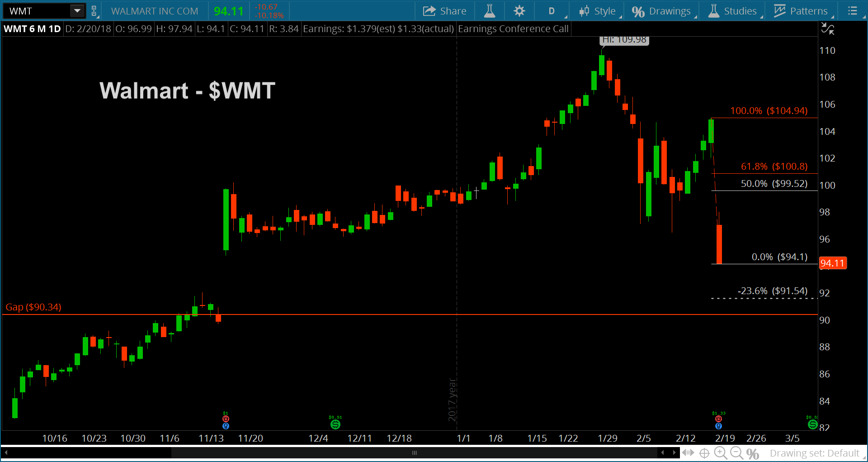Open chart settings gear icon
This screenshot has width=868, height=462.
click(x=519, y=11)
